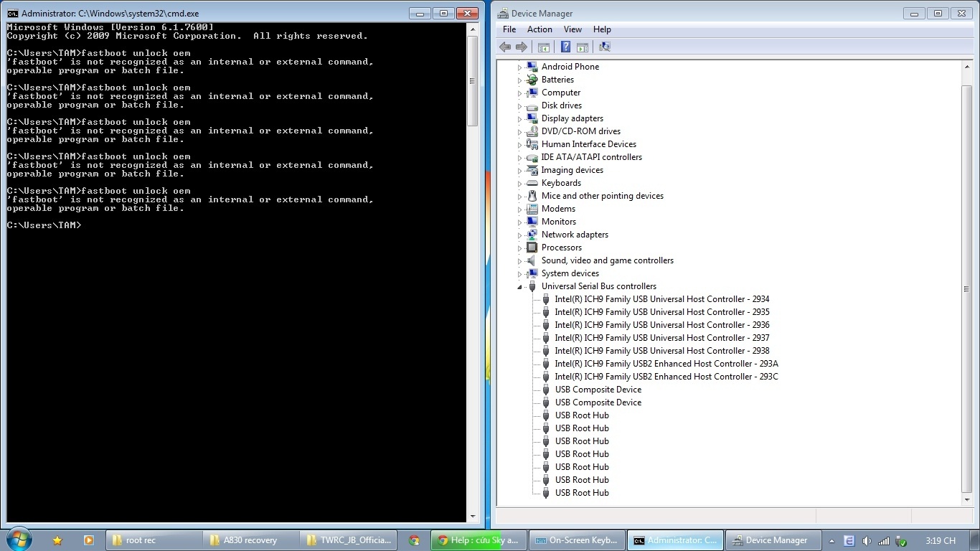Click Show/Hide Action Pane toolbar icon
The width and height of the screenshot is (980, 551).
click(583, 47)
